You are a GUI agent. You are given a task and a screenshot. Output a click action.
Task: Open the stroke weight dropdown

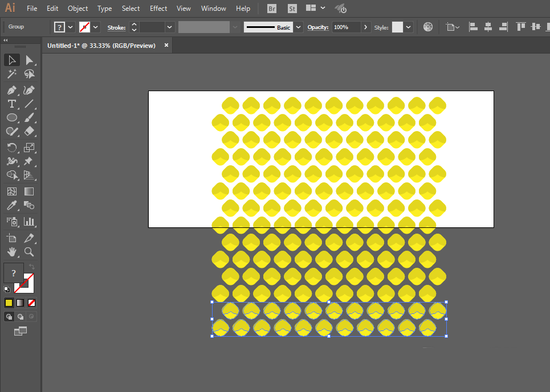pos(169,27)
